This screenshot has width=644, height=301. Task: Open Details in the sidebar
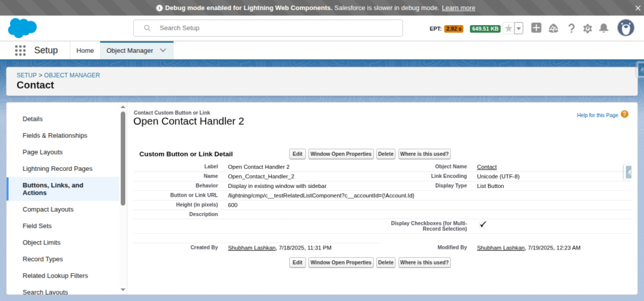[33, 119]
